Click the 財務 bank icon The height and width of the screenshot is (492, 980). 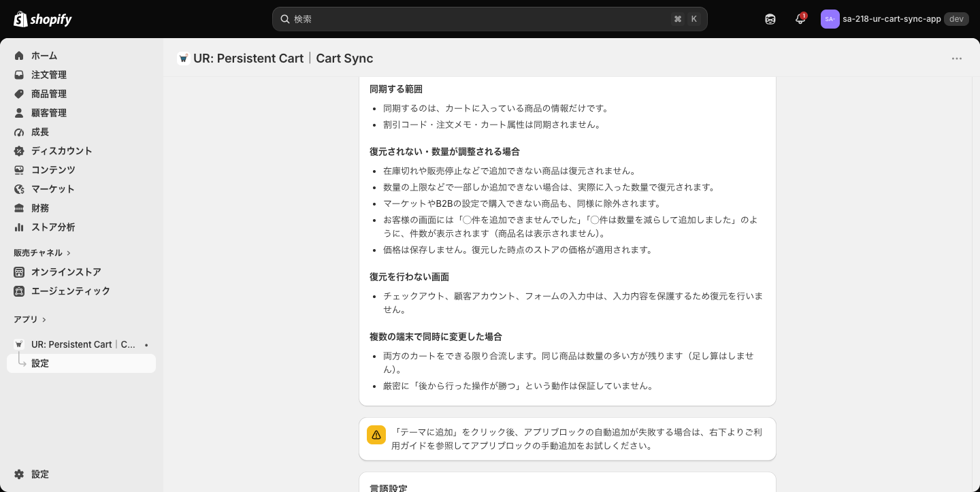tap(19, 208)
